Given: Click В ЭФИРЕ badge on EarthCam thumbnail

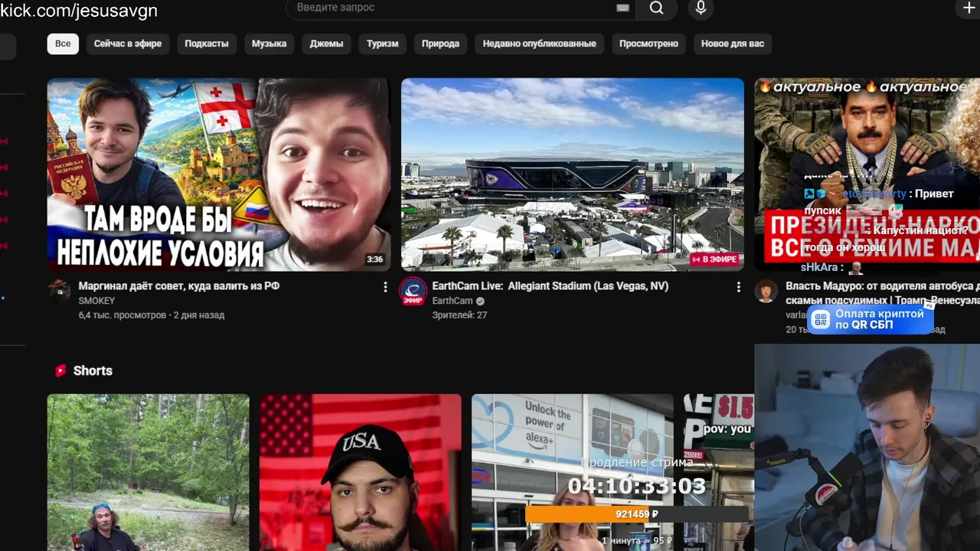Looking at the screenshot, I should [715, 259].
